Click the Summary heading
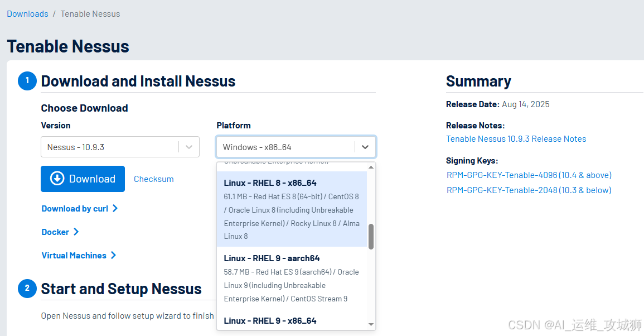 click(x=478, y=81)
